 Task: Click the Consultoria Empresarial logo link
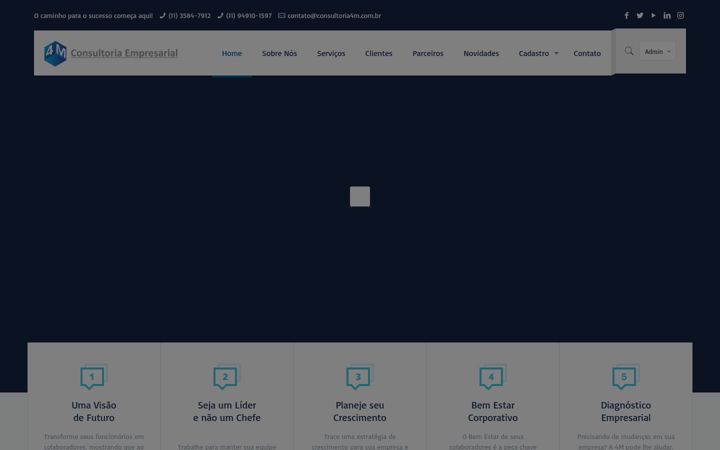click(124, 53)
